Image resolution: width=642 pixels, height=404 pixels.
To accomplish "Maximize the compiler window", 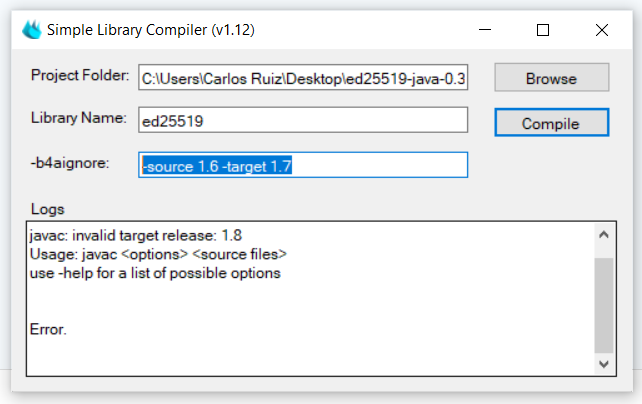I will pos(543,30).
